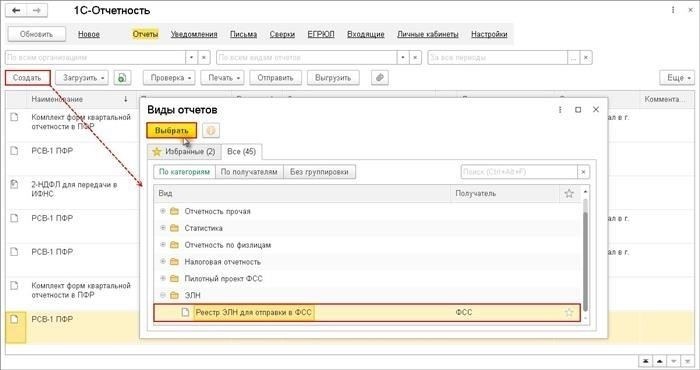
Task: Clear the report types filter field
Action: click(x=416, y=58)
